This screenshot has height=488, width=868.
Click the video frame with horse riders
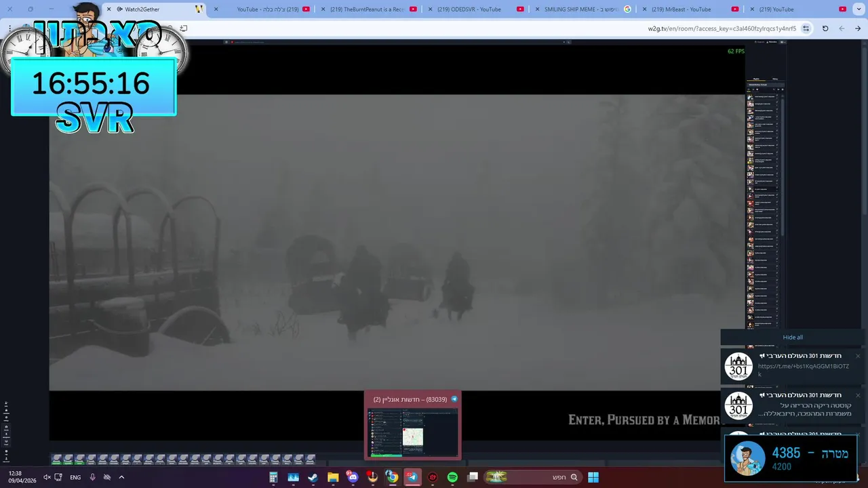[397, 242]
